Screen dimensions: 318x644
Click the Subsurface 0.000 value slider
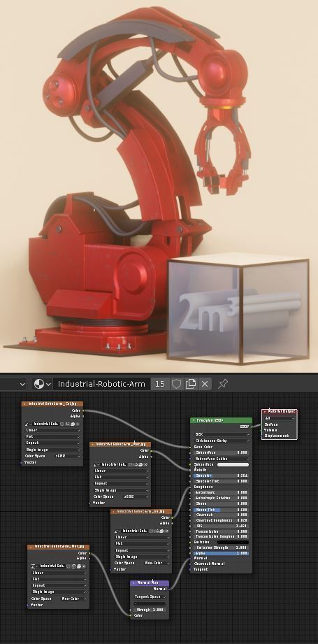click(x=222, y=452)
